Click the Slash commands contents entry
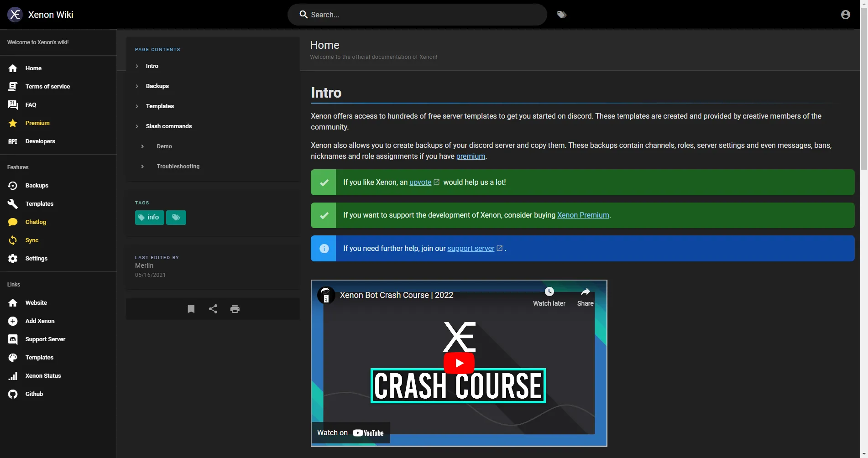Viewport: 868px width, 458px height. (169, 126)
